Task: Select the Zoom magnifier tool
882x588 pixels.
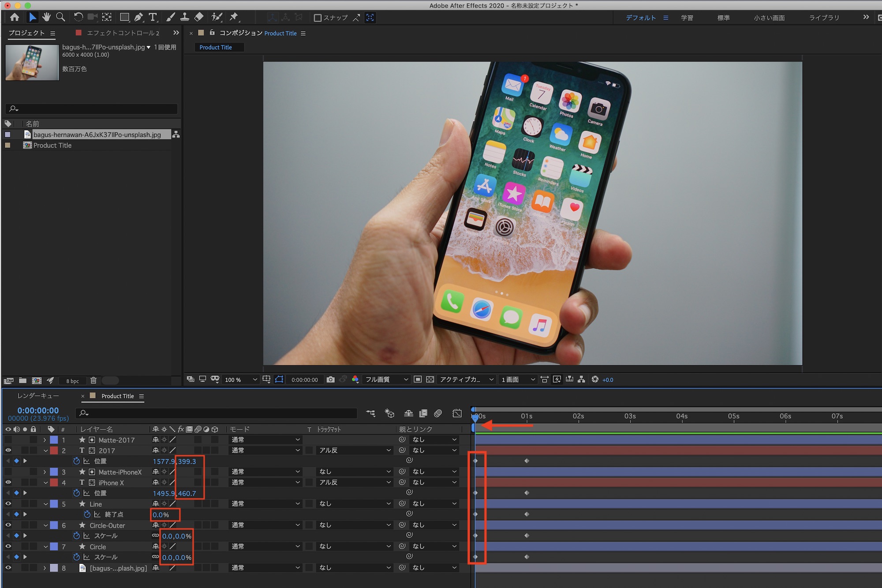Action: 60,17
